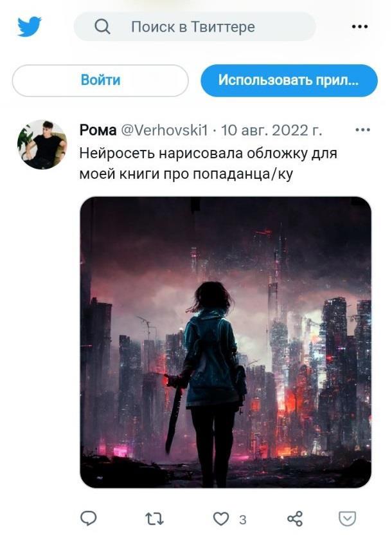Open the cyberpunk city cover image
The image size is (392, 543).
tap(226, 342)
